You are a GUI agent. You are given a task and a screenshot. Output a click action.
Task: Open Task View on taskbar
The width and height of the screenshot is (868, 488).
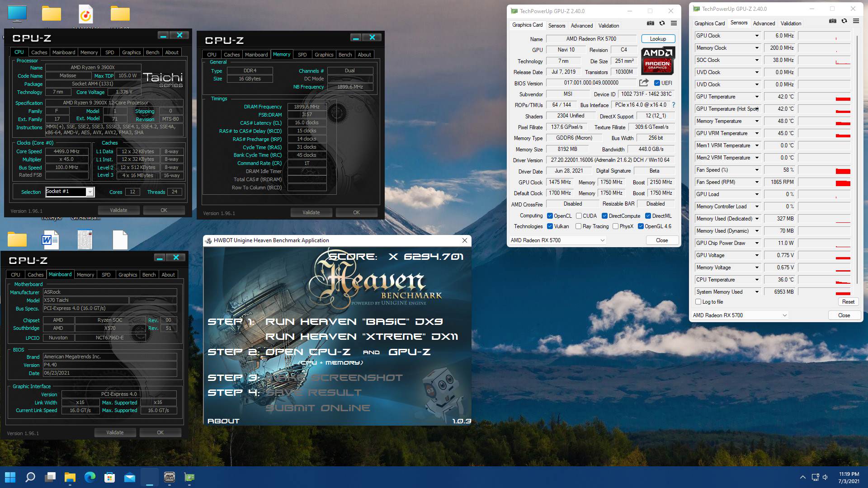(50, 477)
